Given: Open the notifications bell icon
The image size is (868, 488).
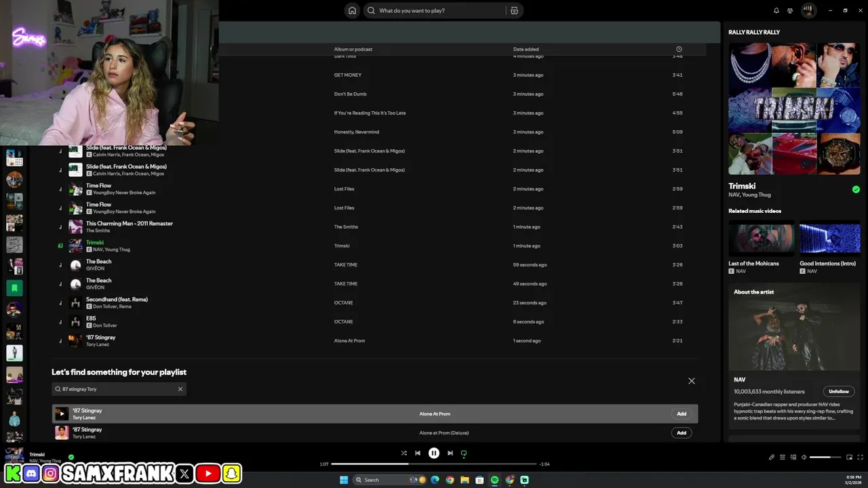Looking at the screenshot, I should tap(776, 10).
